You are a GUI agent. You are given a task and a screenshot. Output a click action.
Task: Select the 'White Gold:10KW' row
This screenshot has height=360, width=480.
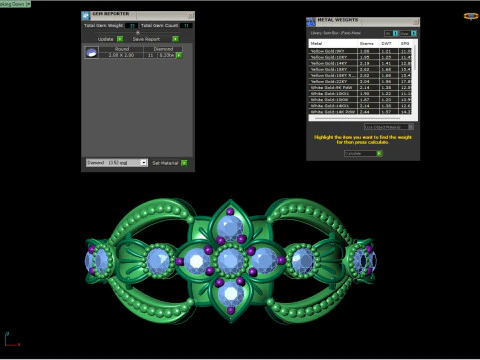click(360, 100)
